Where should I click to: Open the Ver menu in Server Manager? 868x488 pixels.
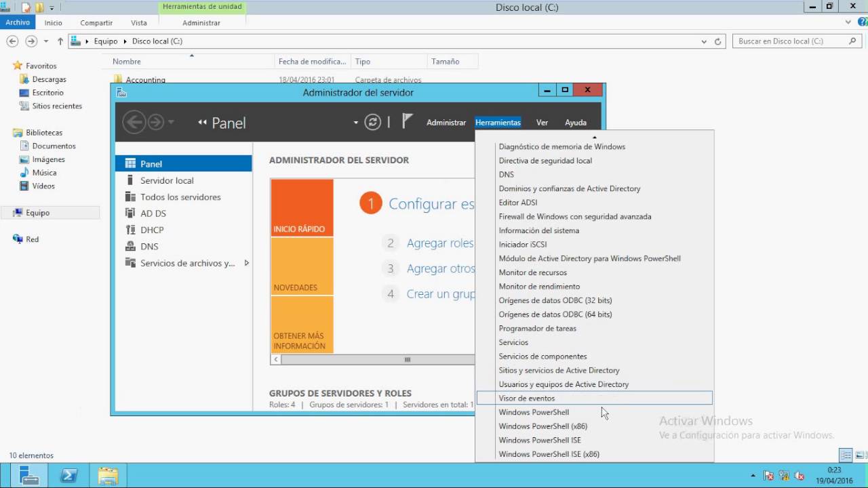click(542, 123)
